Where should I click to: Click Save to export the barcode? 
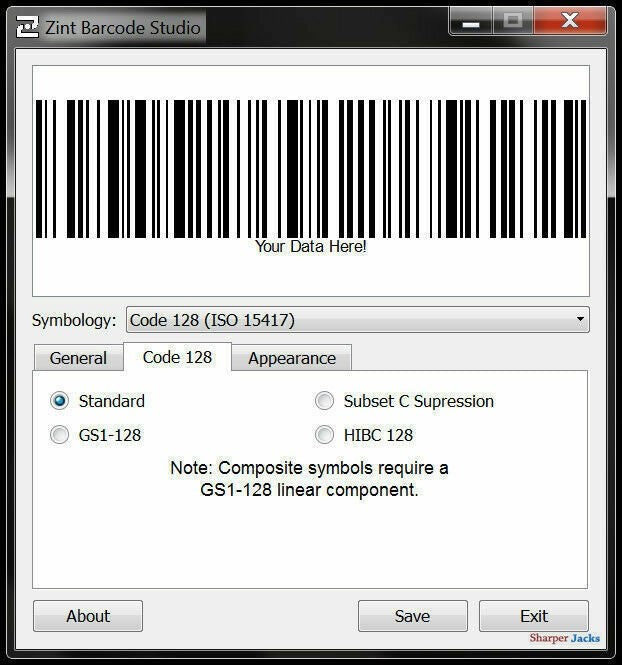click(412, 616)
